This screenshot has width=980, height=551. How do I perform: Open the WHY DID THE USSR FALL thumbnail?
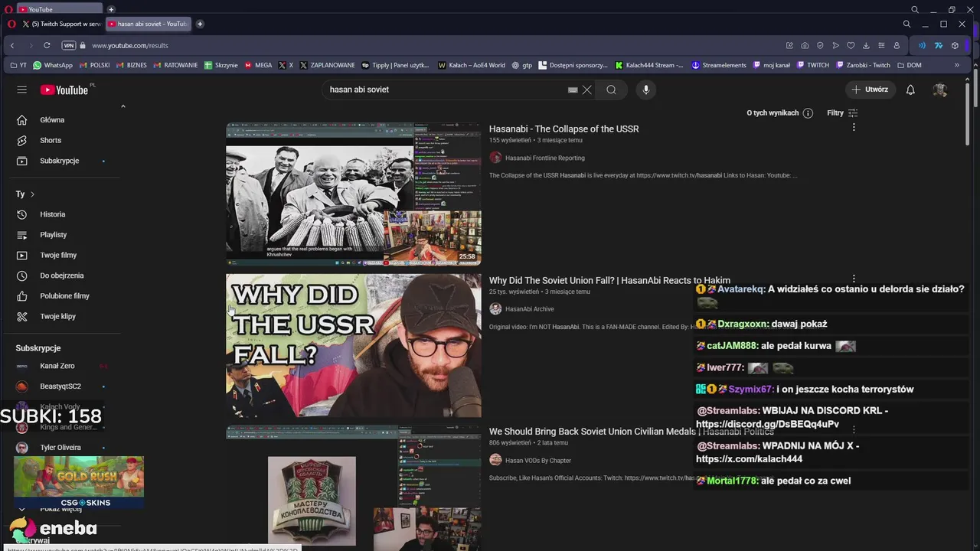(x=354, y=345)
